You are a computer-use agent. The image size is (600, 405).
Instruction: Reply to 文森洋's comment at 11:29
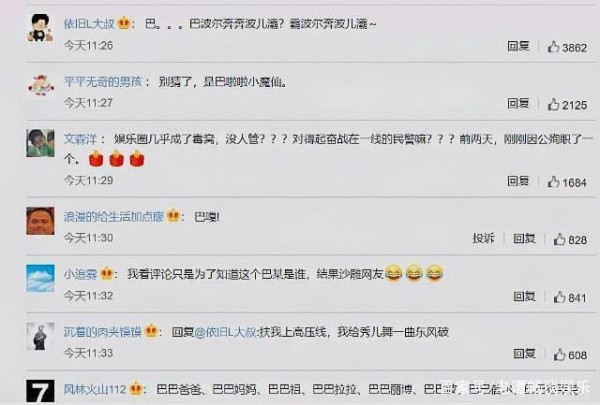tap(518, 181)
